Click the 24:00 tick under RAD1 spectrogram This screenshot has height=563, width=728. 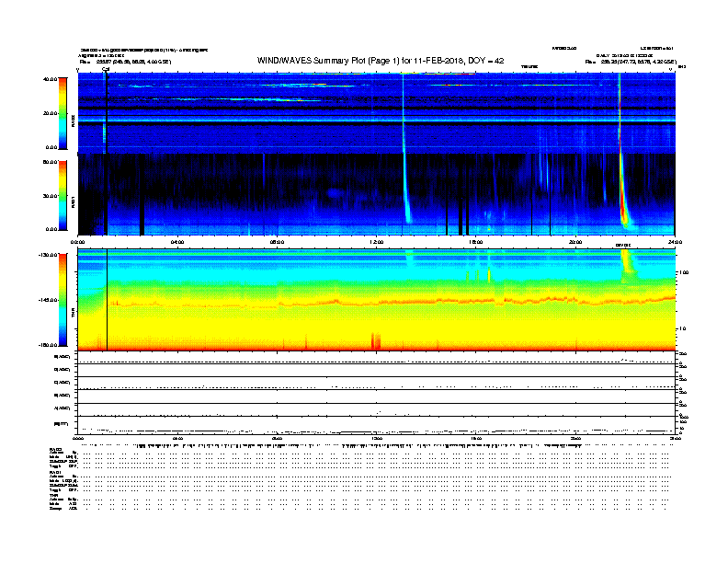(675, 242)
